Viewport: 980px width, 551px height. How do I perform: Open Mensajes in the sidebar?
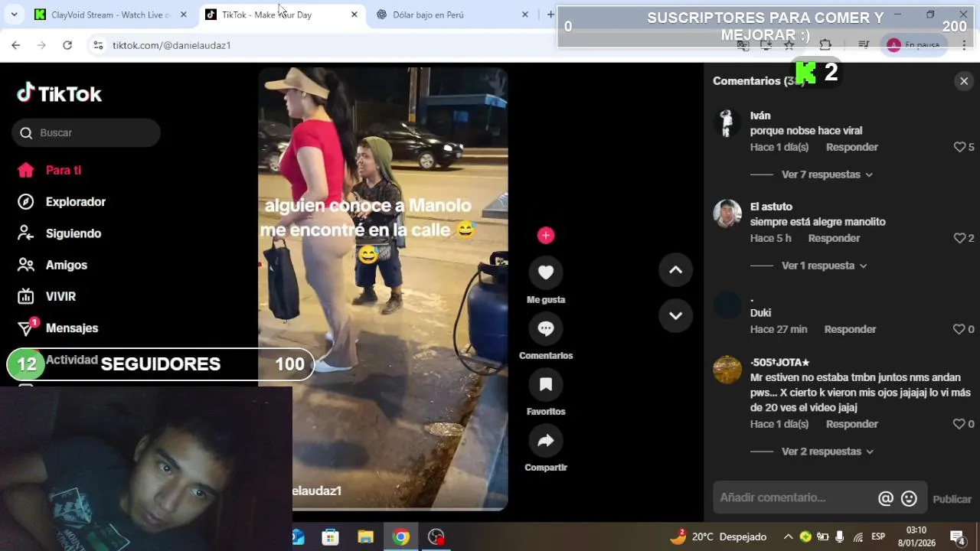[x=58, y=328]
